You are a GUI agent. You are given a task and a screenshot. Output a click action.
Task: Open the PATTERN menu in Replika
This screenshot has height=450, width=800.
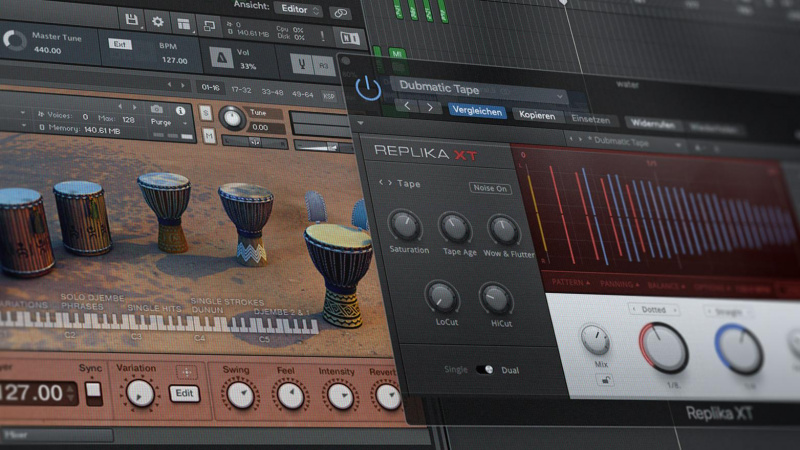click(570, 282)
